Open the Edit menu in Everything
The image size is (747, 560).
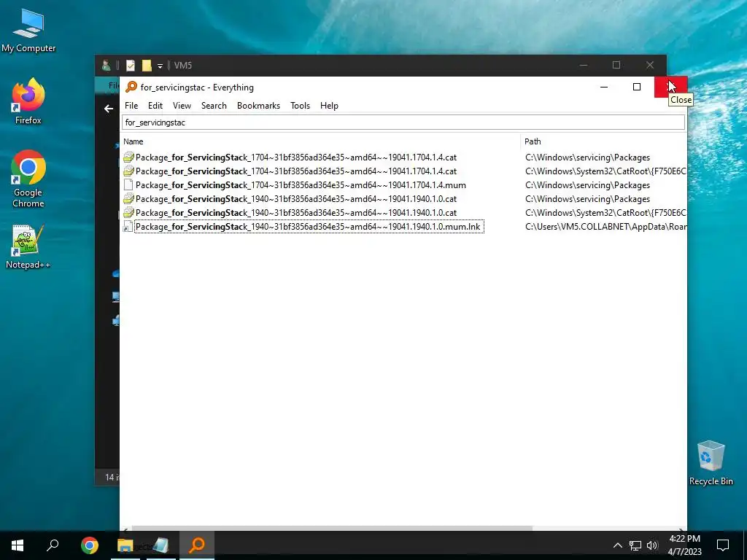pos(155,106)
